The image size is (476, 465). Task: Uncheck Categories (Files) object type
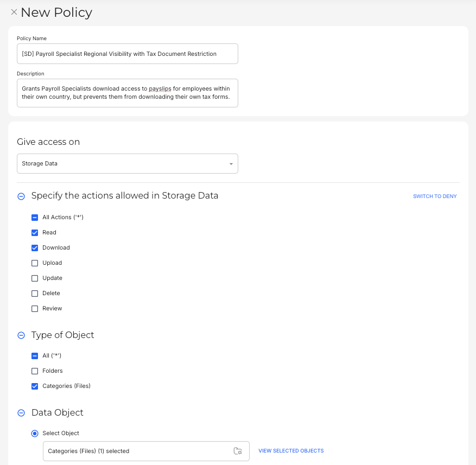pyautogui.click(x=35, y=386)
